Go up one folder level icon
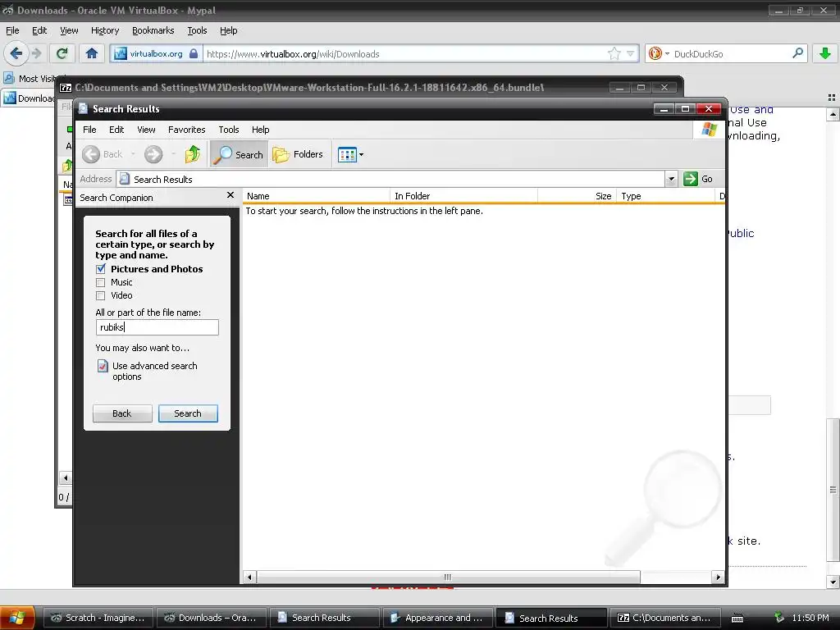 (192, 154)
